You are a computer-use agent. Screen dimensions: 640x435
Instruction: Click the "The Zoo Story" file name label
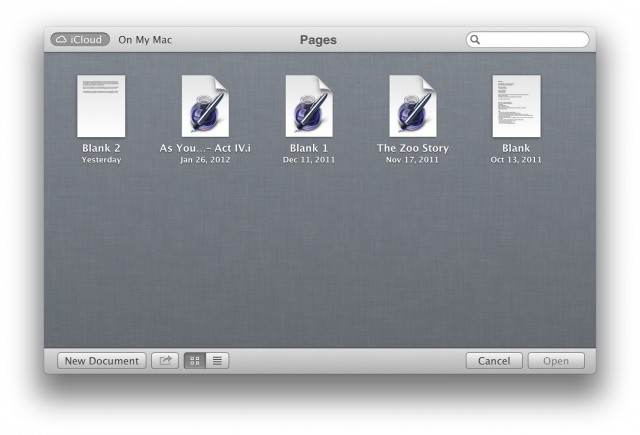413,148
